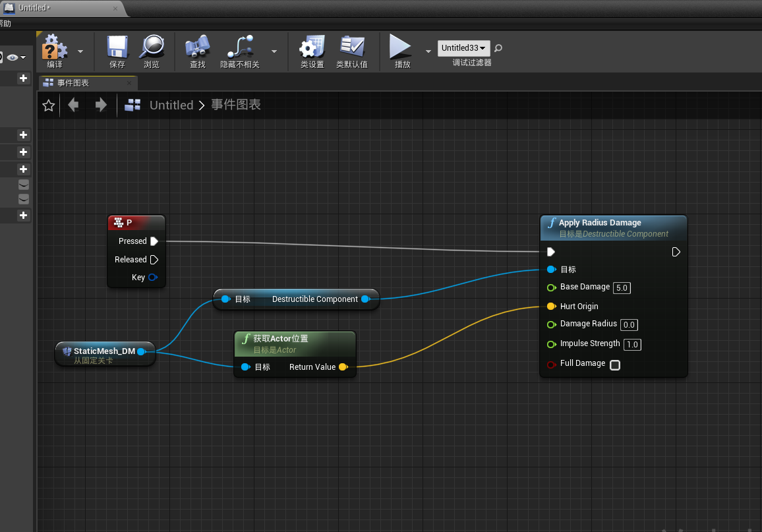Screen dimensions: 762x532
Task: Expand the compile options dropdown arrow
Action: coord(82,51)
